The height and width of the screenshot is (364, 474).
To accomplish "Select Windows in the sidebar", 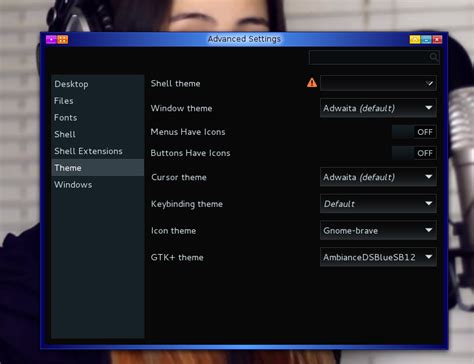I will pyautogui.click(x=98, y=184).
